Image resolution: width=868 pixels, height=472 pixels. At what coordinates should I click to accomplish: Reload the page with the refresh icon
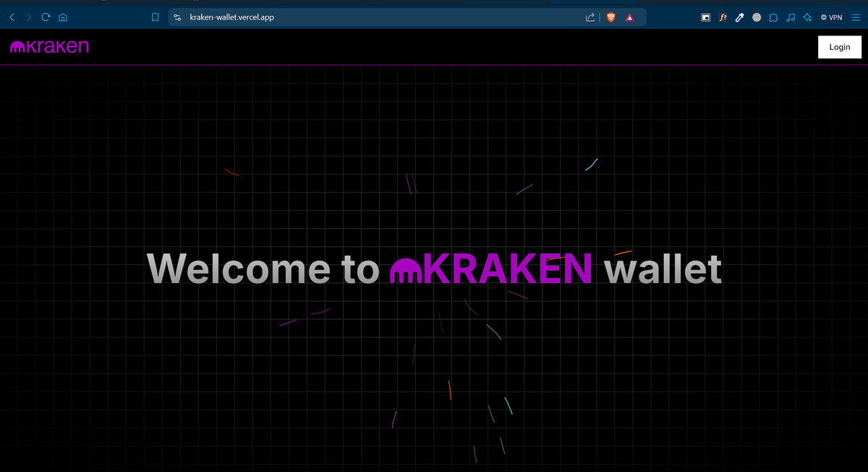(46, 17)
